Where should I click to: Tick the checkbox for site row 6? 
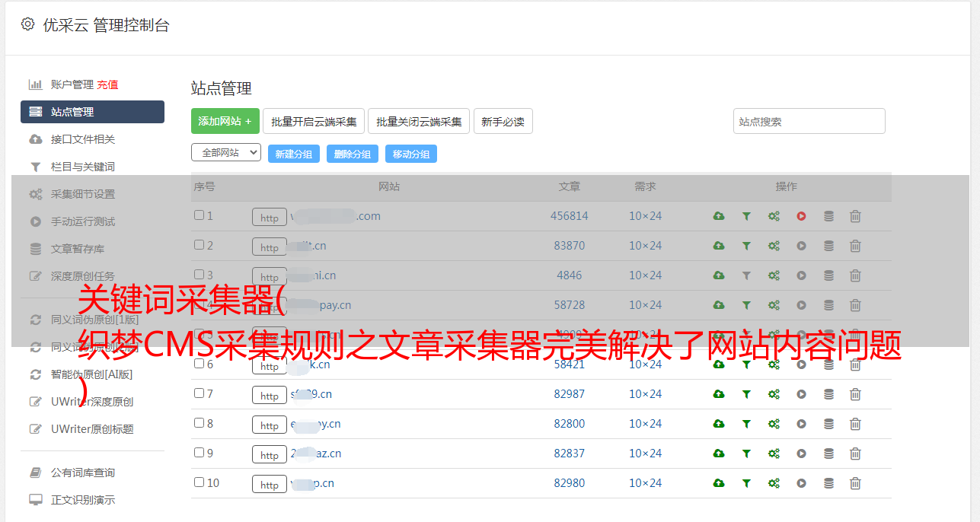(199, 364)
